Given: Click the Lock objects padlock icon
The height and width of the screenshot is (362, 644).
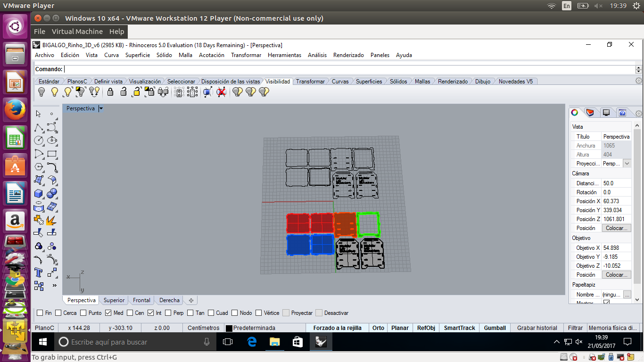Looking at the screenshot, I should point(110,92).
